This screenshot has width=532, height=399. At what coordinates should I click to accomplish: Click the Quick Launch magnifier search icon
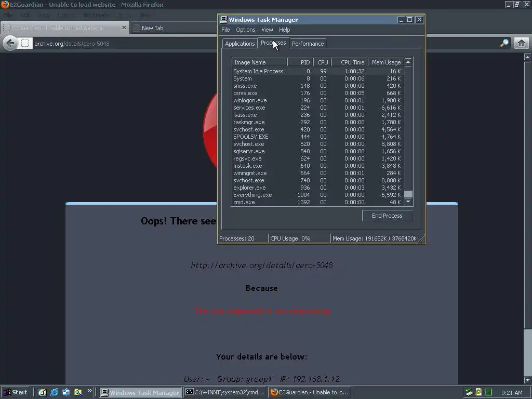point(78,392)
